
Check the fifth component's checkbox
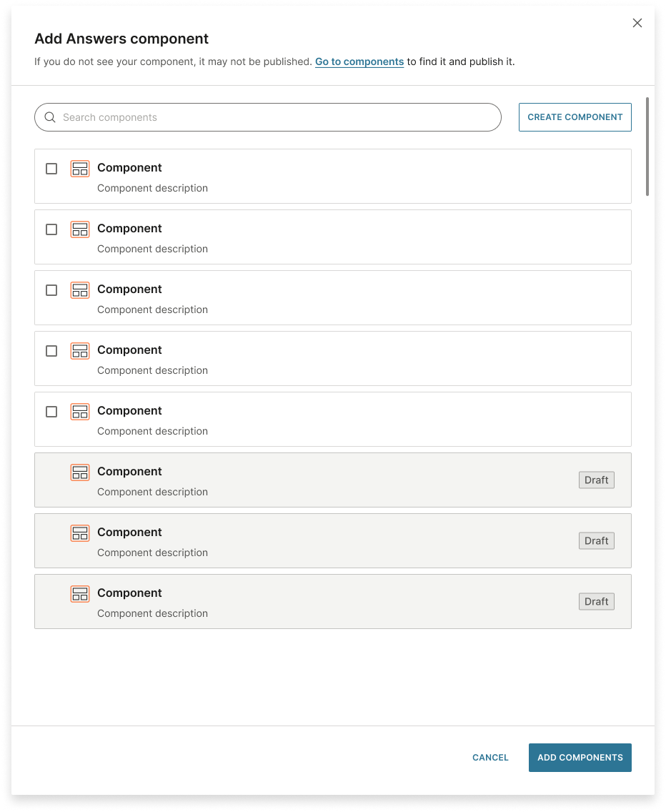pos(51,412)
